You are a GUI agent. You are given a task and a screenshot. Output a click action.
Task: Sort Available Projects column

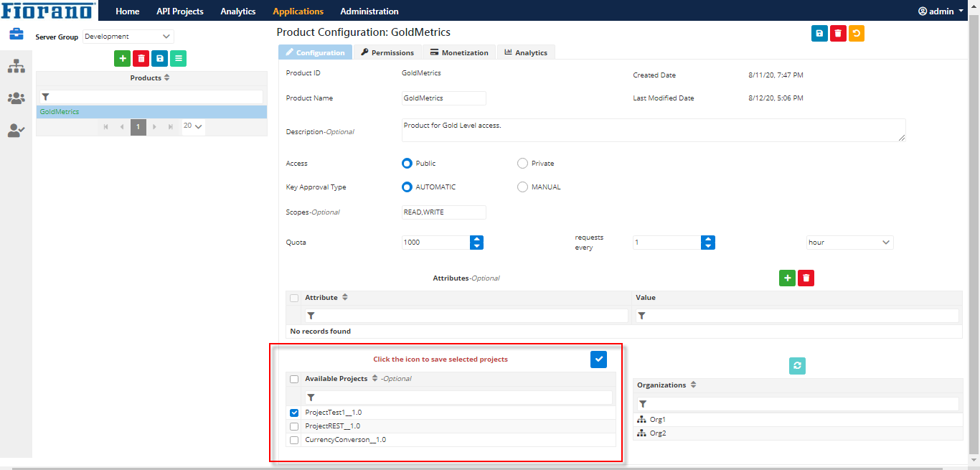pyautogui.click(x=374, y=378)
